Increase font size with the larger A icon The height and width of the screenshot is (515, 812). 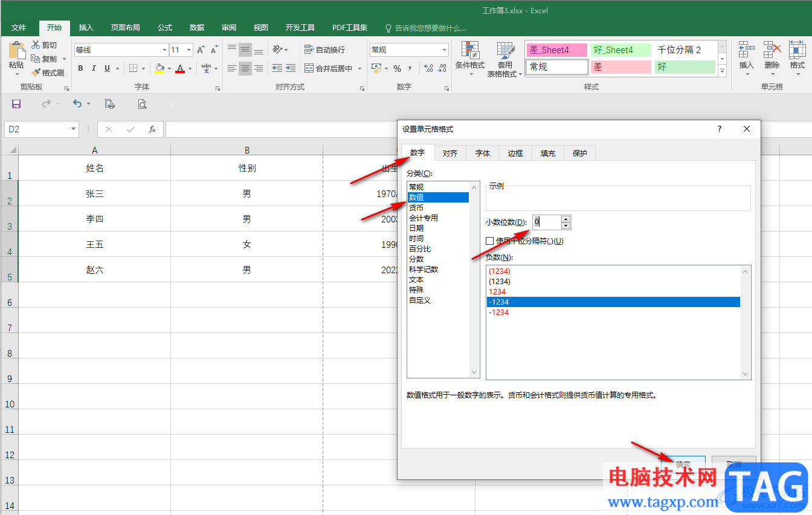[x=201, y=50]
